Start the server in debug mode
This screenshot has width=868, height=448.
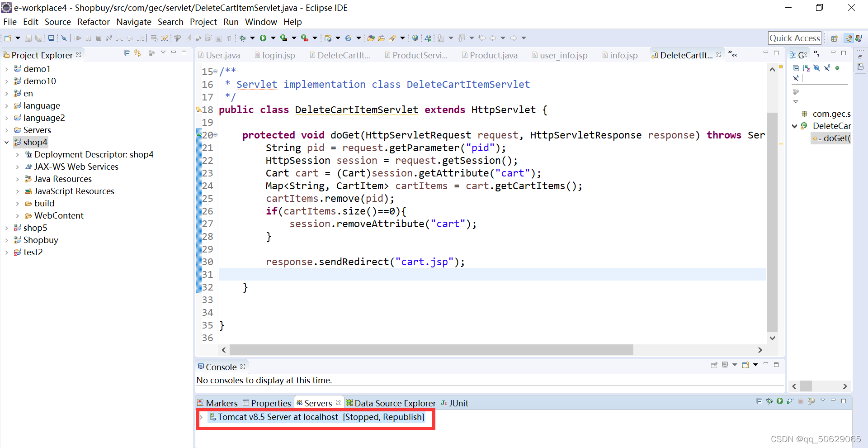[769, 401]
